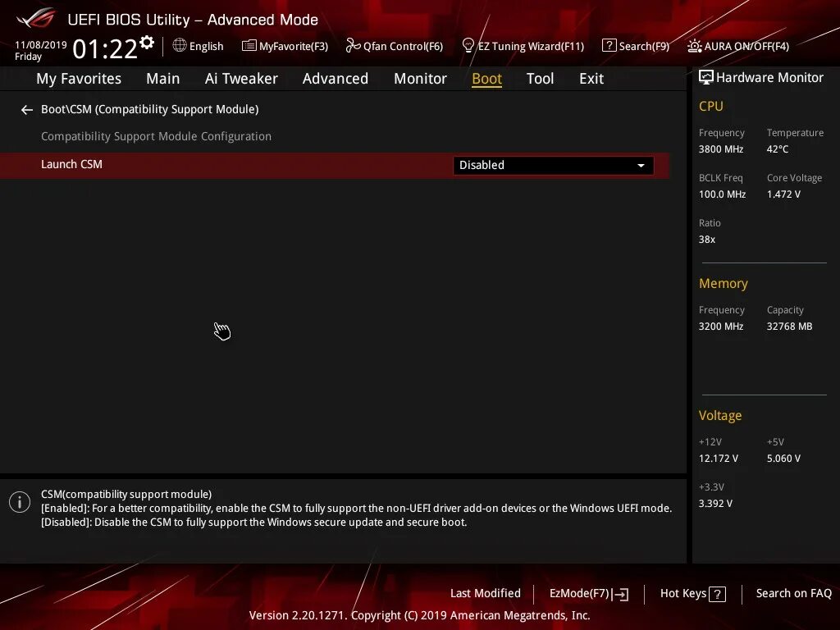Open the Launch CSM dropdown
The image size is (840, 630).
click(553, 165)
